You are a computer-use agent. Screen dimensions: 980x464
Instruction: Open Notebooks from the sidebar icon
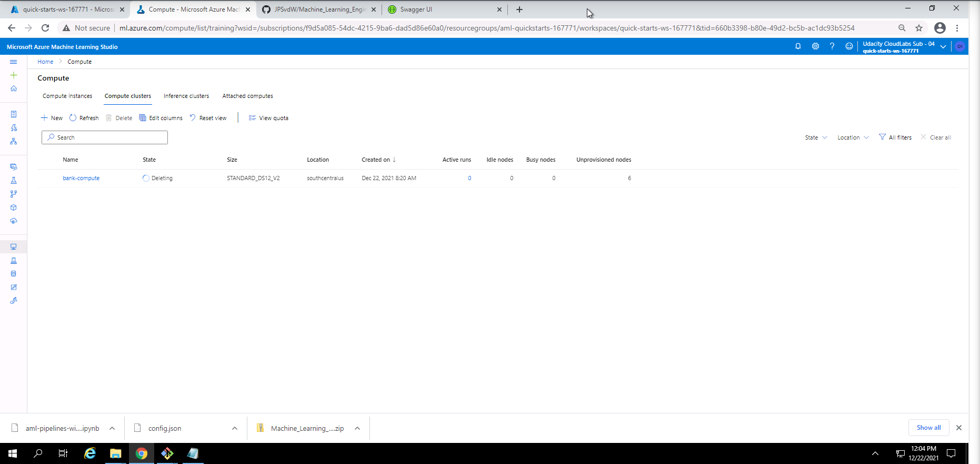(14, 114)
